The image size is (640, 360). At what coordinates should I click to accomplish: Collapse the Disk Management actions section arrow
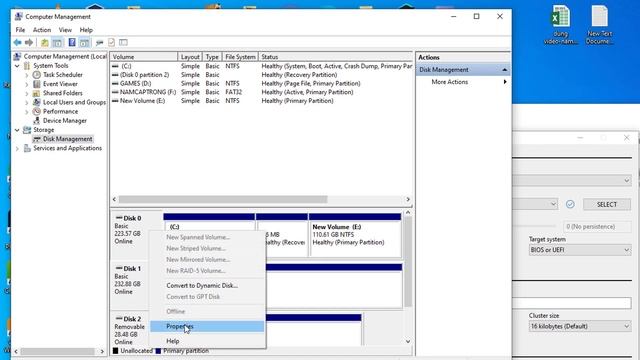pyautogui.click(x=504, y=70)
